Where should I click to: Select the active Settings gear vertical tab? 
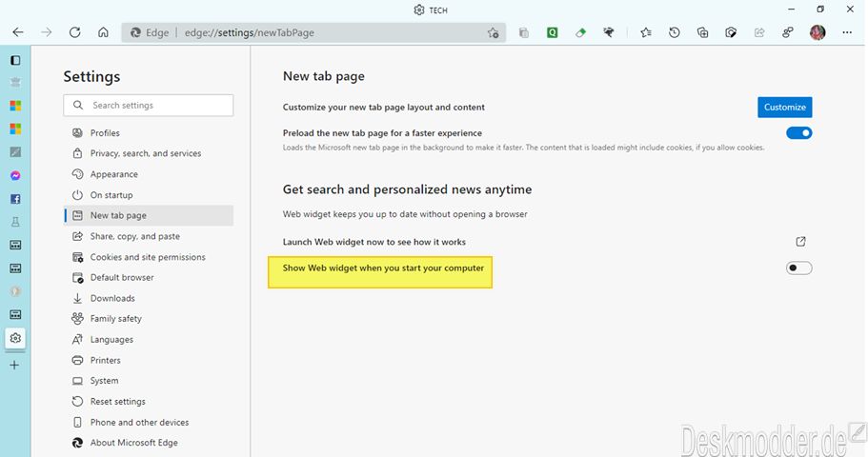click(15, 337)
